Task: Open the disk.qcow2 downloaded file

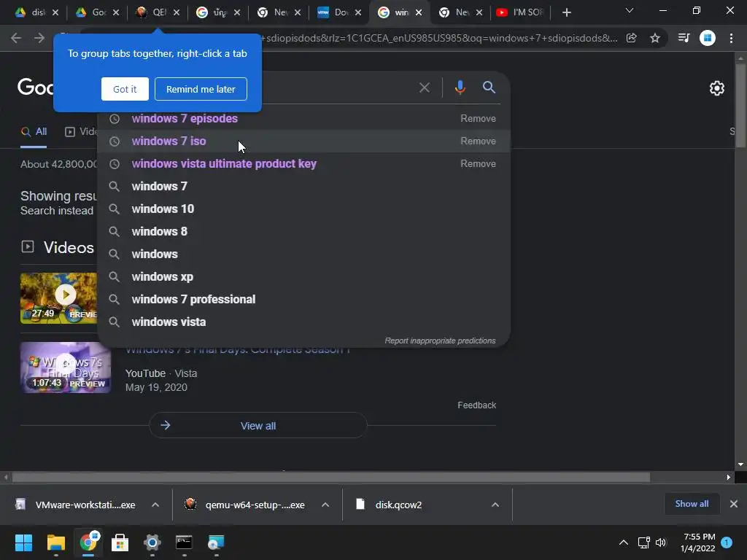Action: click(x=398, y=505)
